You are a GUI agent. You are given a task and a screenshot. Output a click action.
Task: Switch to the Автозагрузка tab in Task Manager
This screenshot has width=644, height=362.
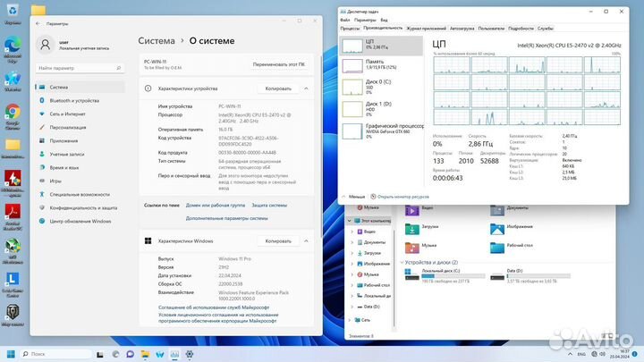[x=462, y=29]
